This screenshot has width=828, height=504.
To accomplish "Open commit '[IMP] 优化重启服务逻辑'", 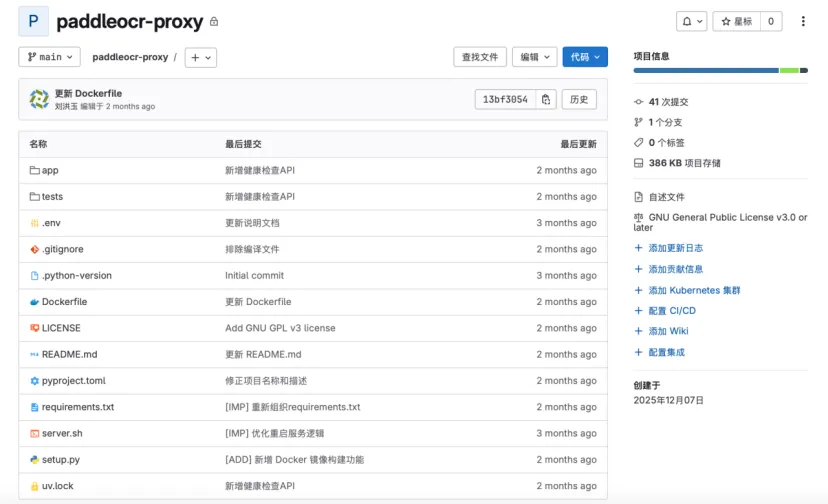I will [x=275, y=433].
